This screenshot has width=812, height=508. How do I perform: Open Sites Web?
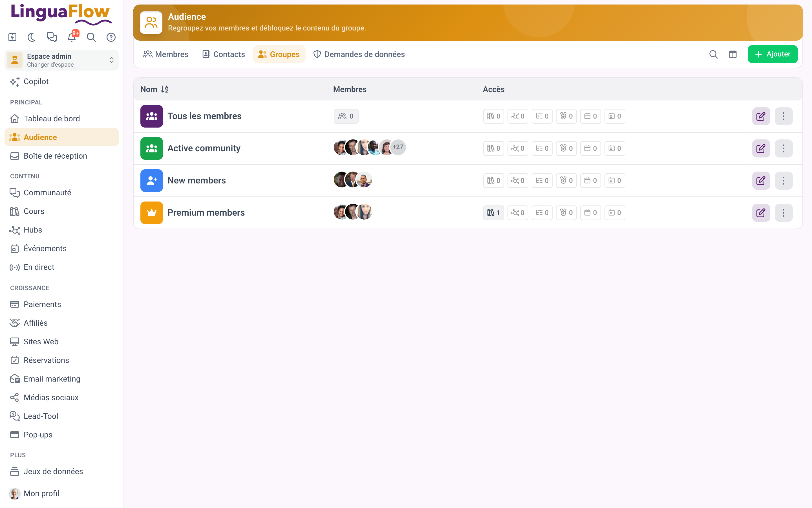pos(62,342)
